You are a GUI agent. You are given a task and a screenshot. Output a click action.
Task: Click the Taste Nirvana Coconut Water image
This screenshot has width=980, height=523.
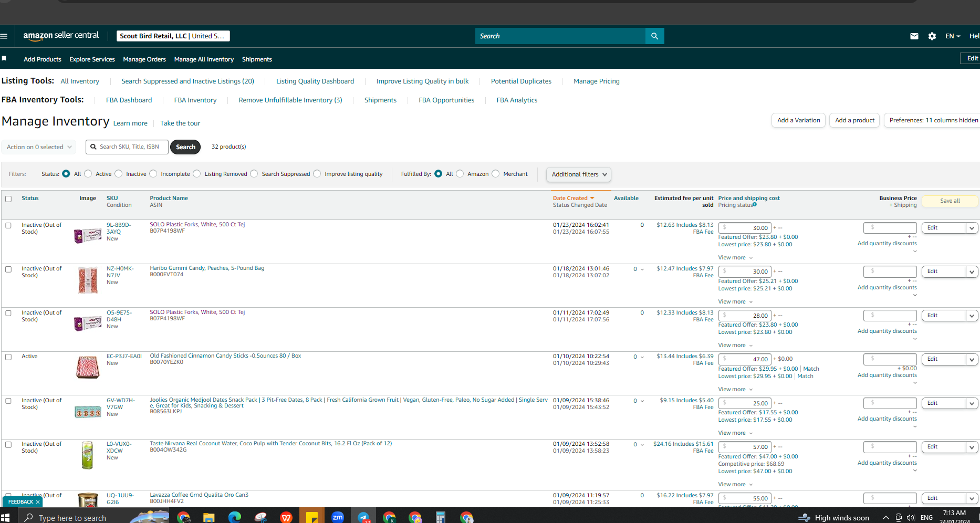88,455
